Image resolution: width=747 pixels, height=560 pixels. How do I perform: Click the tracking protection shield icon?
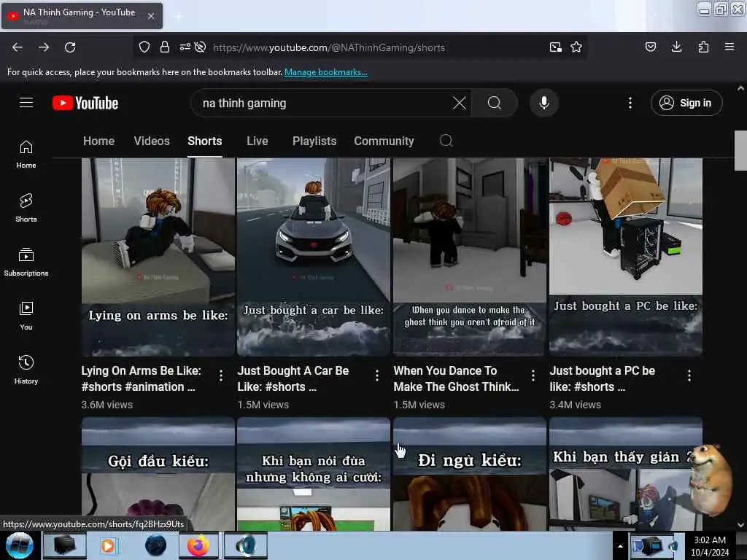click(x=144, y=47)
